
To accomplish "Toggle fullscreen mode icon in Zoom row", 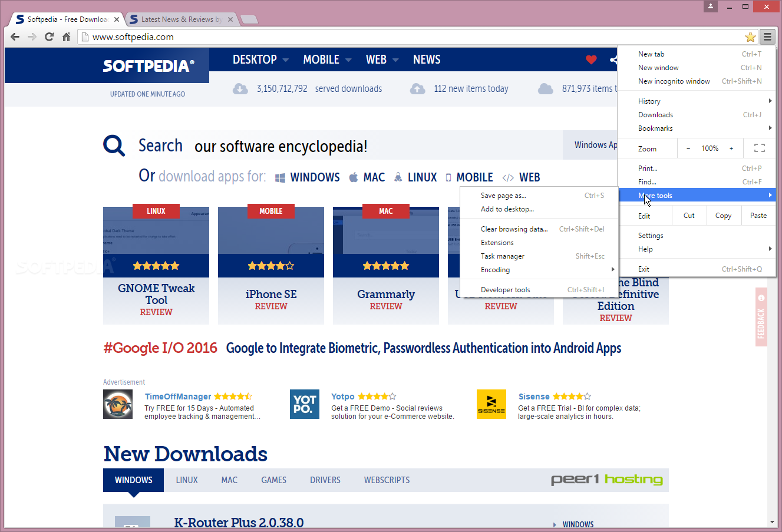I will [x=760, y=148].
